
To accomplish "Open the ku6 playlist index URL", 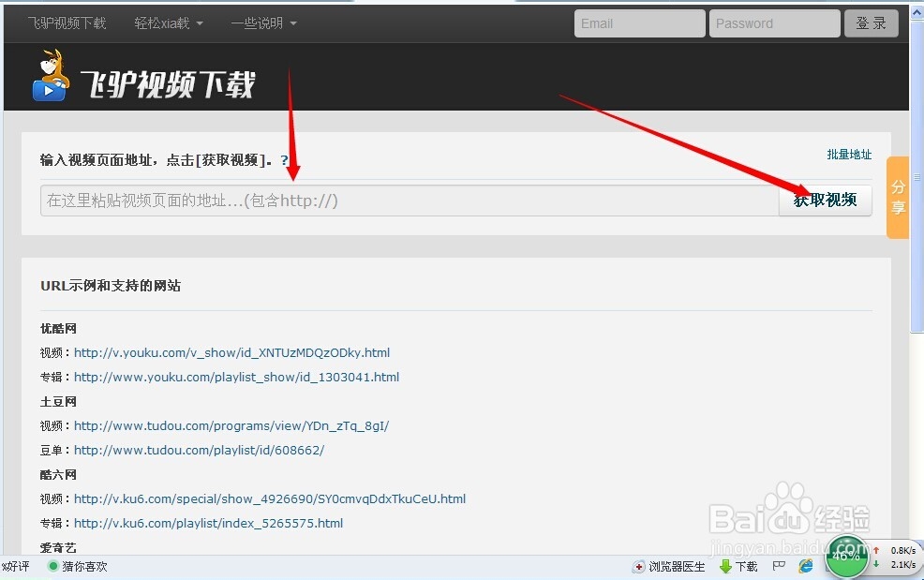I will pyautogui.click(x=208, y=523).
